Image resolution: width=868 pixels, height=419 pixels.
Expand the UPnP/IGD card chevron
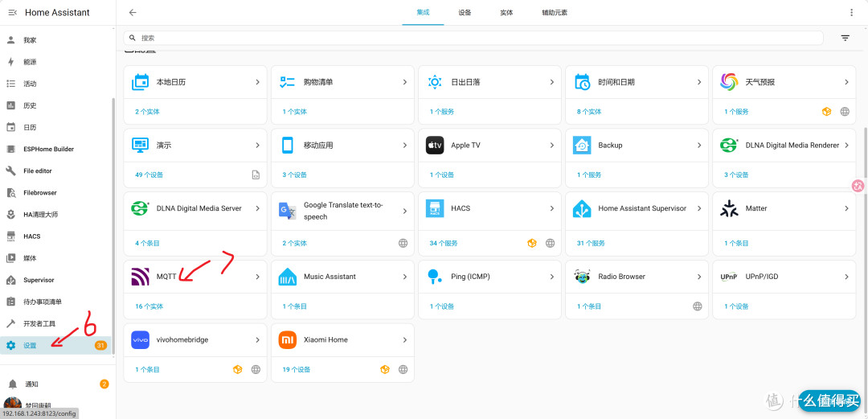coord(846,277)
